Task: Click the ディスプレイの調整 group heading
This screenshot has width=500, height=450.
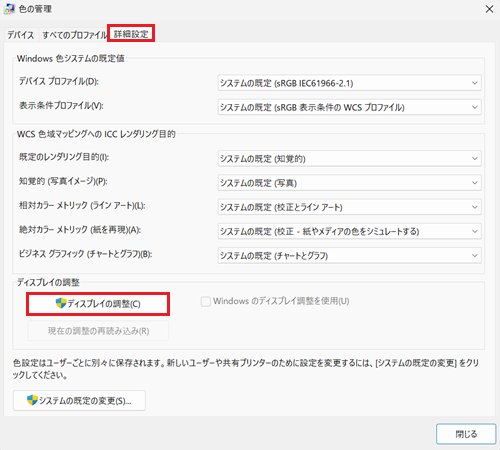Action: (48, 282)
